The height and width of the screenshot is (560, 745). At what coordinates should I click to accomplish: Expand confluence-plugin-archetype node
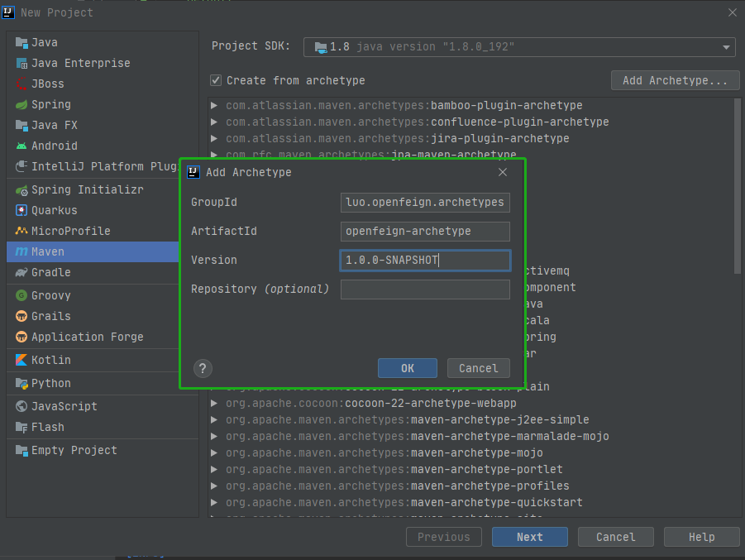214,122
